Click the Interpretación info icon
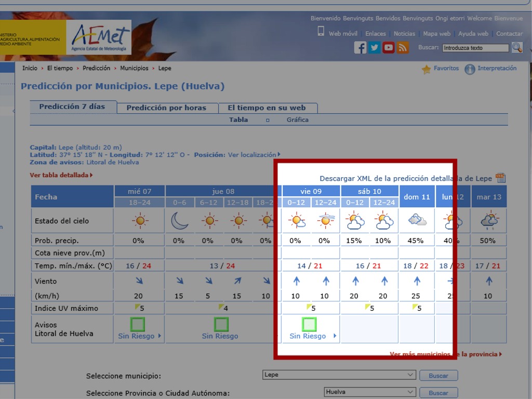 [470, 69]
